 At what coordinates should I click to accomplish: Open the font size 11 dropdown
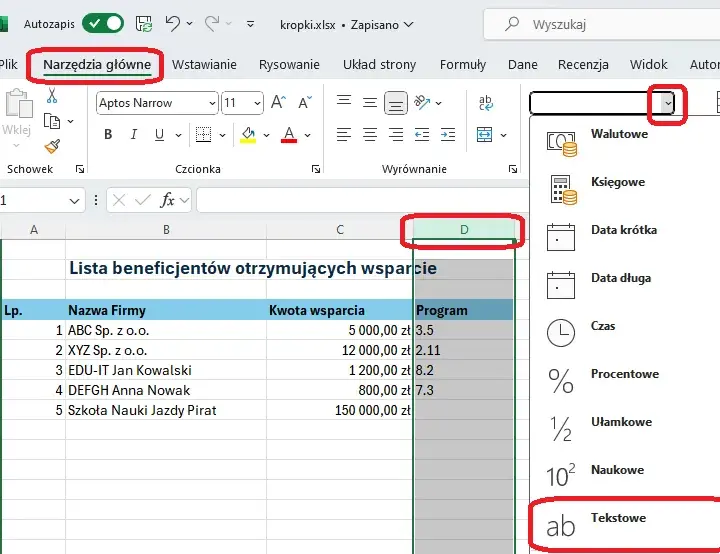pos(257,103)
